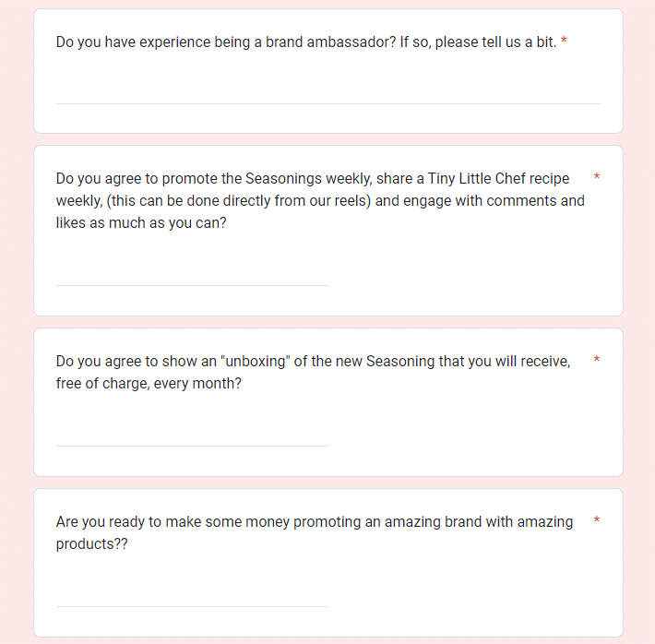
Task: Click the text "Do you have experience being a brand ambassador"
Action: [x=226, y=42]
